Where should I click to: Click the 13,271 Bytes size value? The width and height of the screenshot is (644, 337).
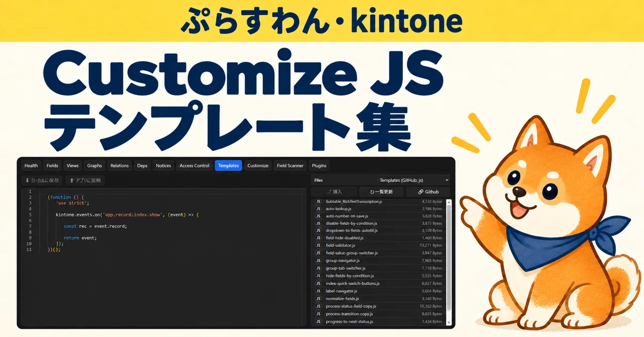(x=431, y=245)
